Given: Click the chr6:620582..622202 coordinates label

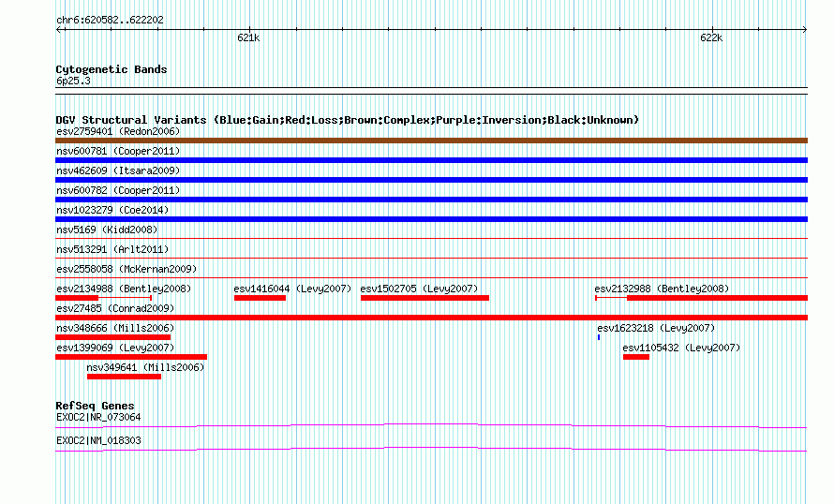Looking at the screenshot, I should [x=110, y=21].
